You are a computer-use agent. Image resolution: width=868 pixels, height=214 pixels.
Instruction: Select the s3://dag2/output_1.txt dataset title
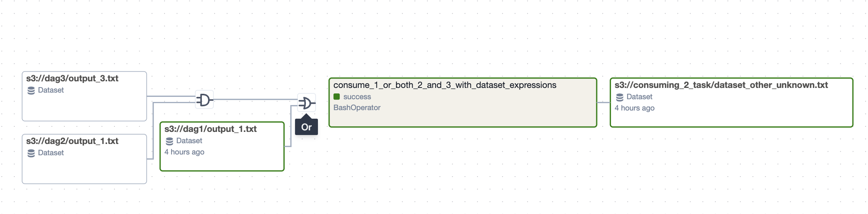72,141
